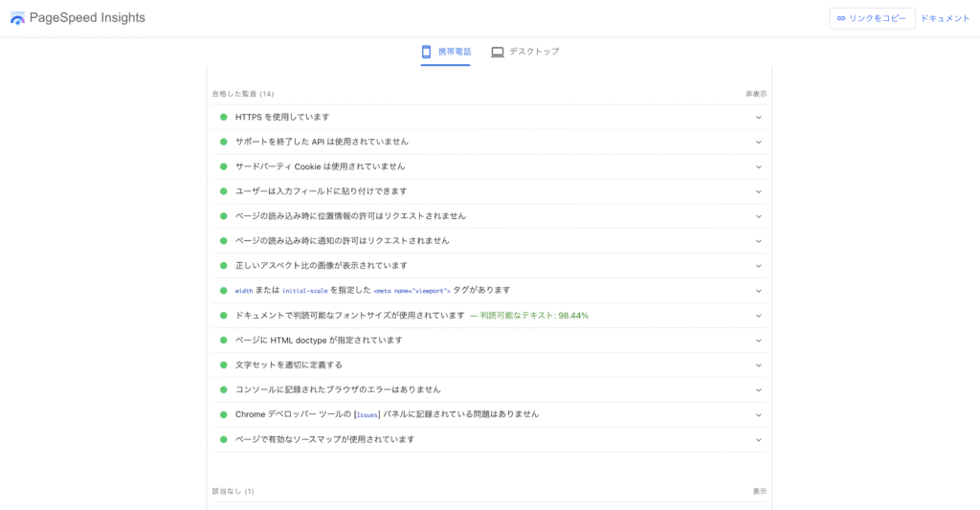Viewport: 980px width, 510px height.
Task: Expand the 有効なソースマップ audit chevron
Action: (x=758, y=440)
